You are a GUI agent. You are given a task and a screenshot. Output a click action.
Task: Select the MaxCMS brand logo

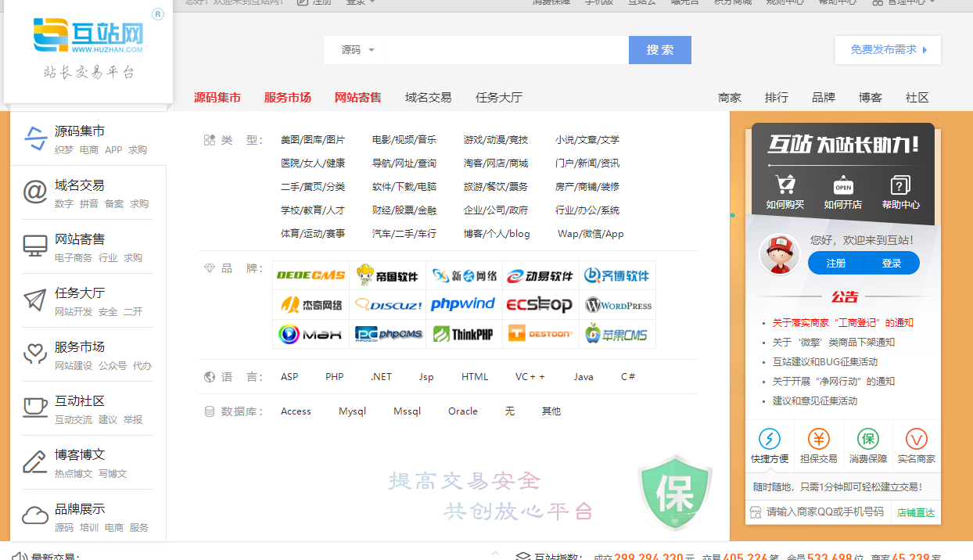point(311,334)
